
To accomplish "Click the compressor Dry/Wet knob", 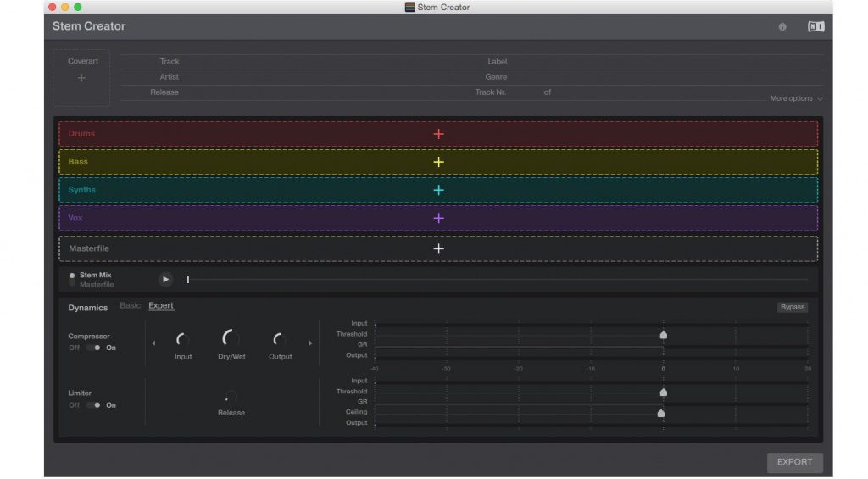I will click(x=231, y=337).
